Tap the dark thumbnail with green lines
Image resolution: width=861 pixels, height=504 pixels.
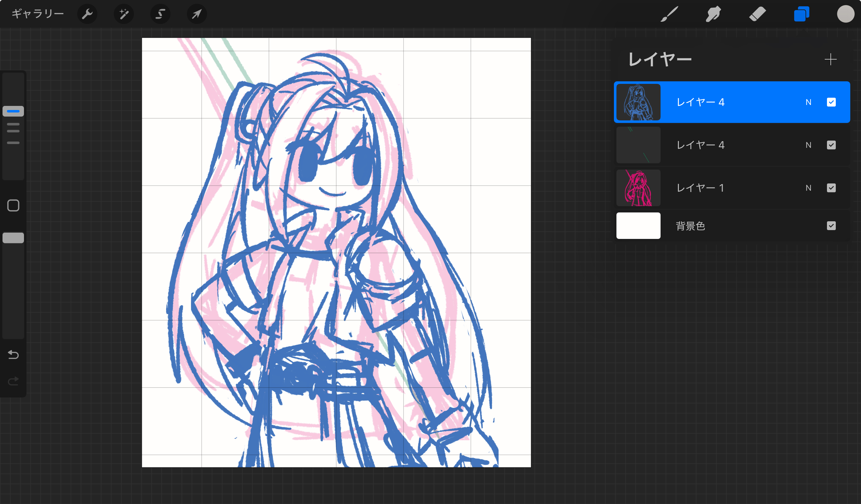pos(638,145)
